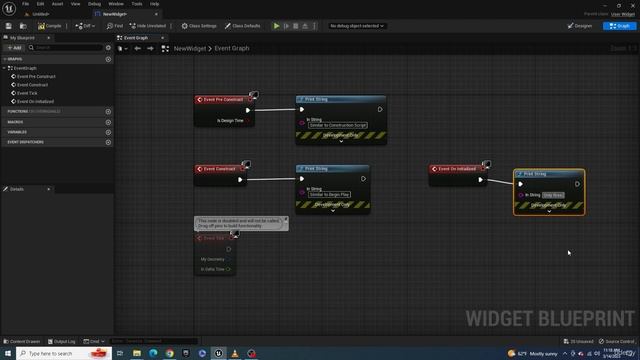
Task: Click the Is Design Time output pin
Action: coord(249,121)
